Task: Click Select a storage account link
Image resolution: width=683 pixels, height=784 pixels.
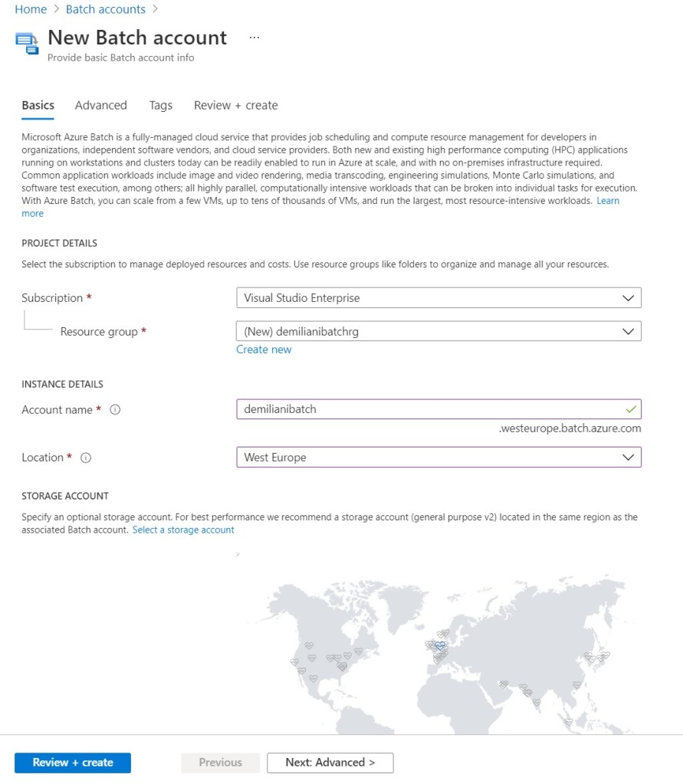Action: (x=183, y=530)
